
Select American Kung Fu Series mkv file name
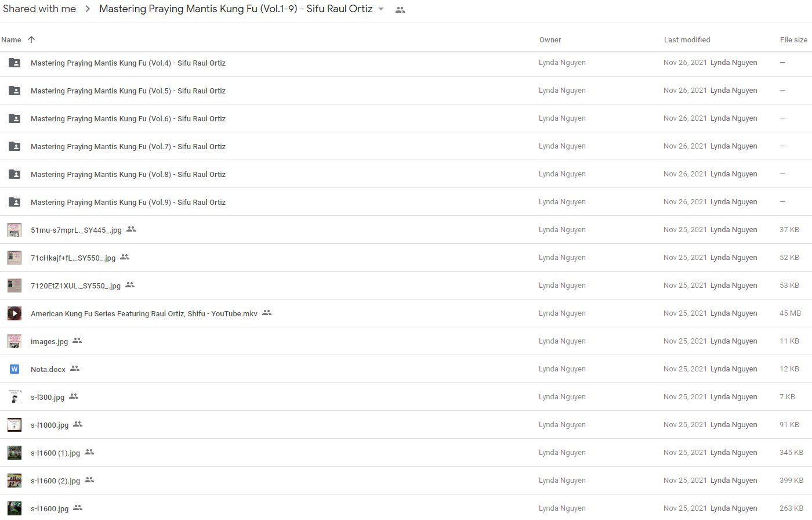click(x=144, y=313)
